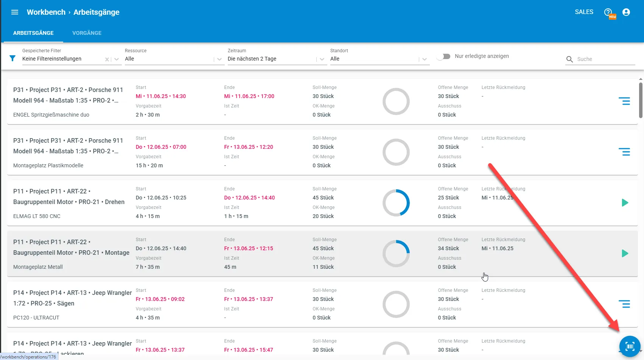The image size is (644, 360).
Task: Click 'Montageplatz Metall' resource text
Action: (38, 267)
